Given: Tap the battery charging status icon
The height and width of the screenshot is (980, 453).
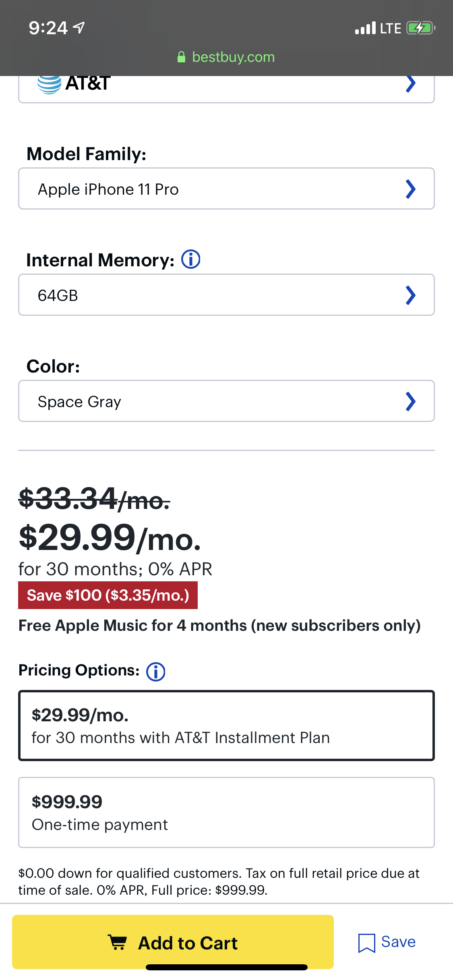Looking at the screenshot, I should pos(420,28).
